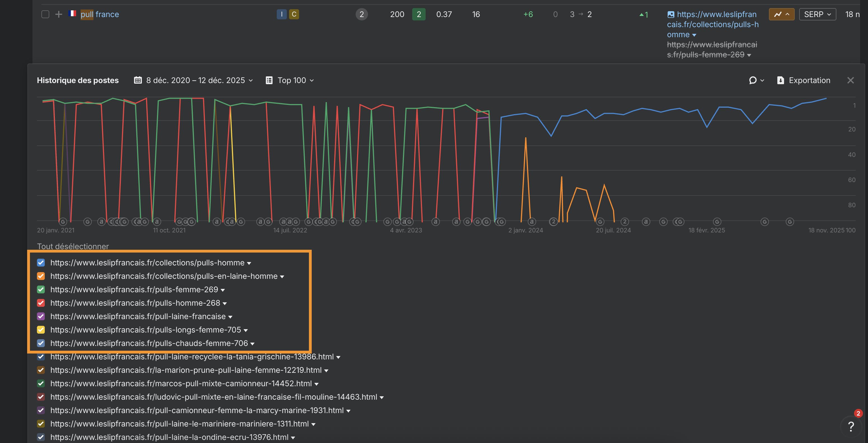Expand the chevron next to pulls-femme-269 URL
The image size is (868, 443).
pyautogui.click(x=223, y=289)
